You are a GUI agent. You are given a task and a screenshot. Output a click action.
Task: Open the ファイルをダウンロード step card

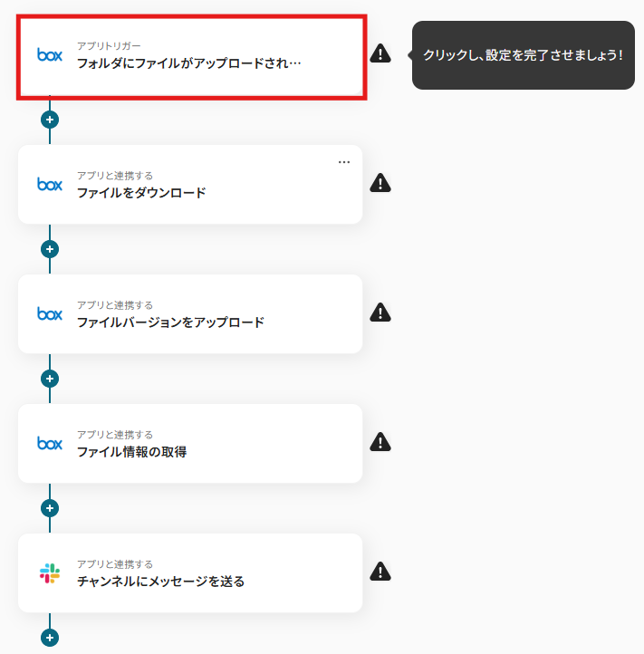click(x=190, y=185)
